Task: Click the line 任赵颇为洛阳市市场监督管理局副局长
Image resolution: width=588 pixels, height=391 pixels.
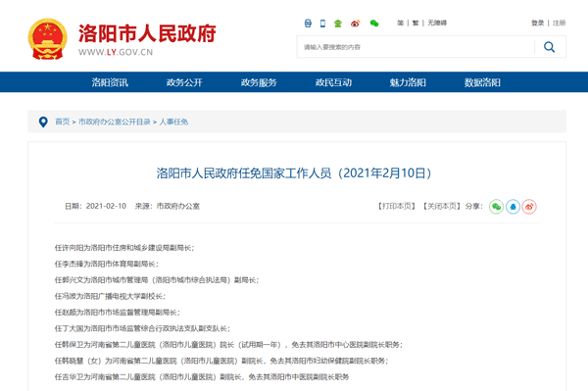Action: 117,313
